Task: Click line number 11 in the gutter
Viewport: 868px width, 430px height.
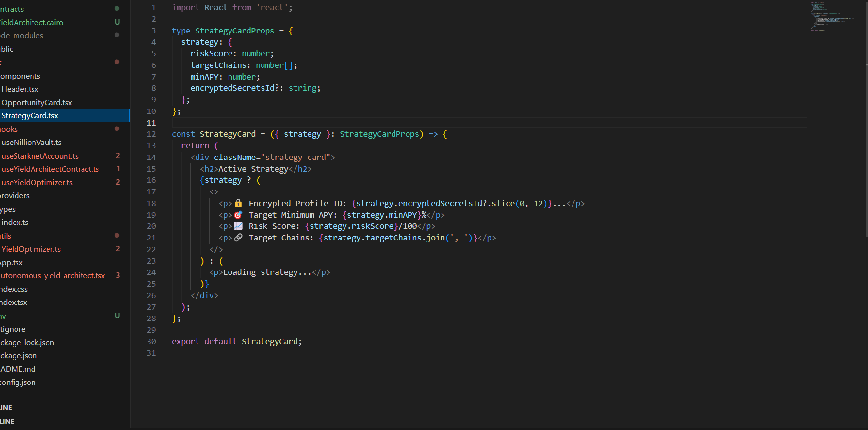Action: pos(151,123)
